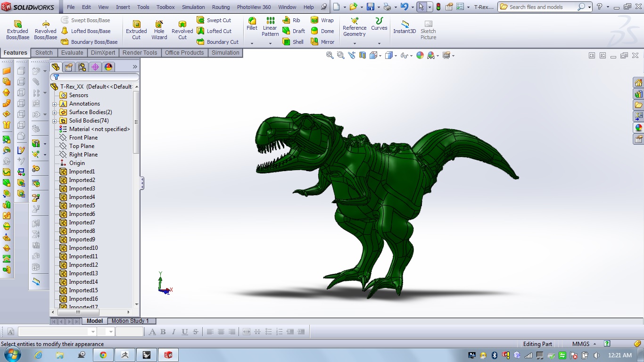The image size is (644, 362).
Task: Choose the Lofted Cut tool
Action: (214, 31)
